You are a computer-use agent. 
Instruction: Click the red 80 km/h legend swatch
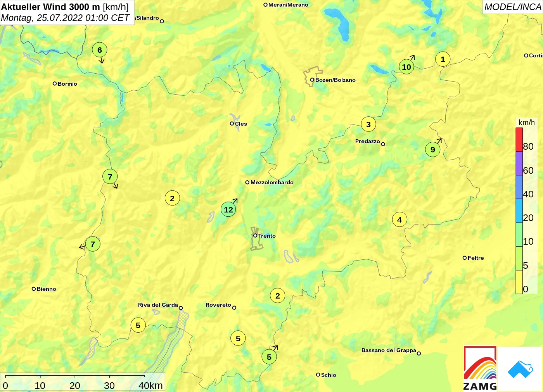[519, 140]
